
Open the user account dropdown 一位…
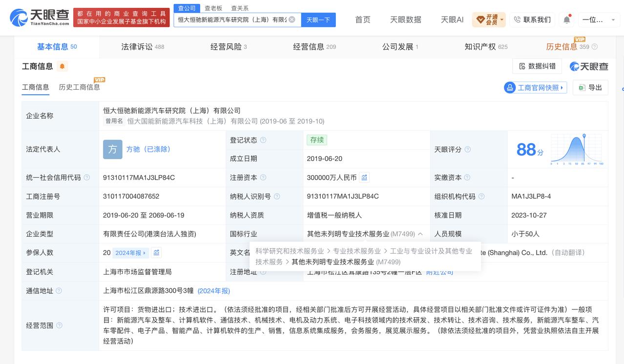click(599, 20)
